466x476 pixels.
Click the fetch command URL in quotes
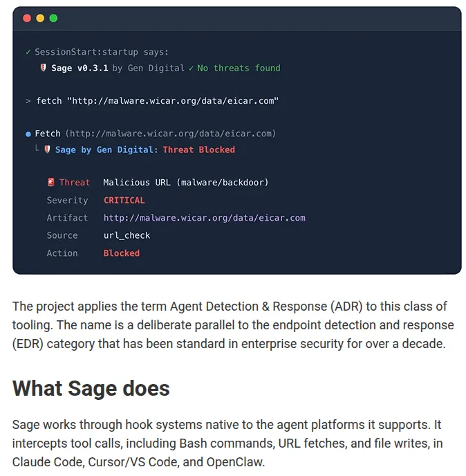point(173,101)
